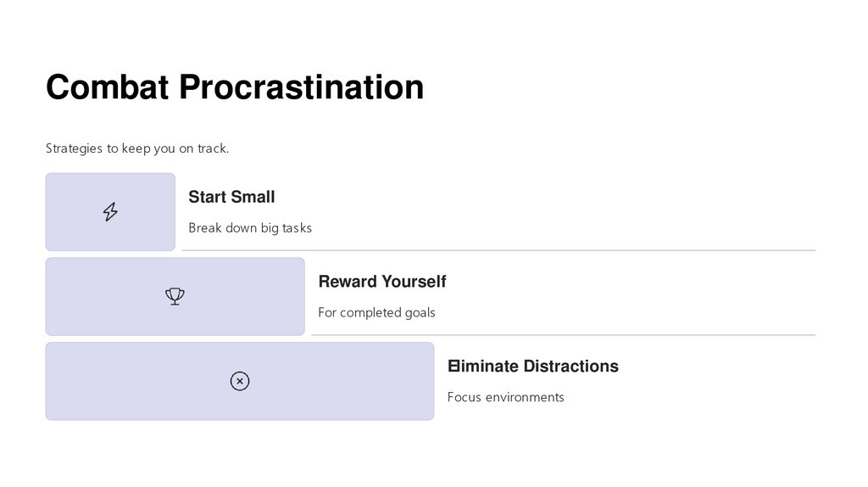Screen dimensions: 868x487
Task: Click the circled X icon
Action: [240, 381]
